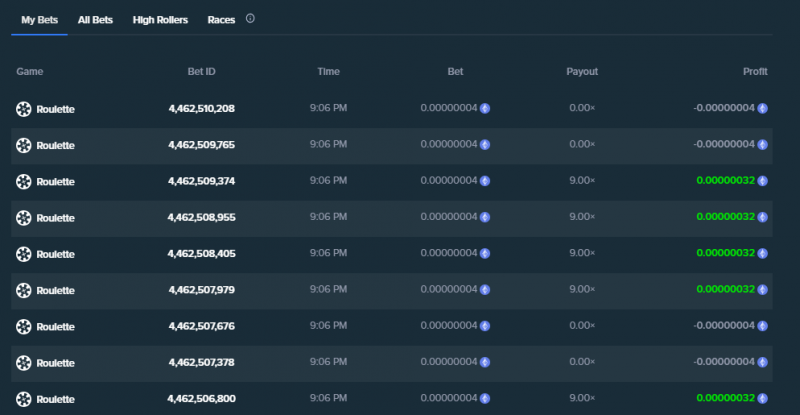The height and width of the screenshot is (415, 800).
Task: Click Ethereum icon in Bet cell of row 4,462,506,800
Action: click(x=485, y=398)
